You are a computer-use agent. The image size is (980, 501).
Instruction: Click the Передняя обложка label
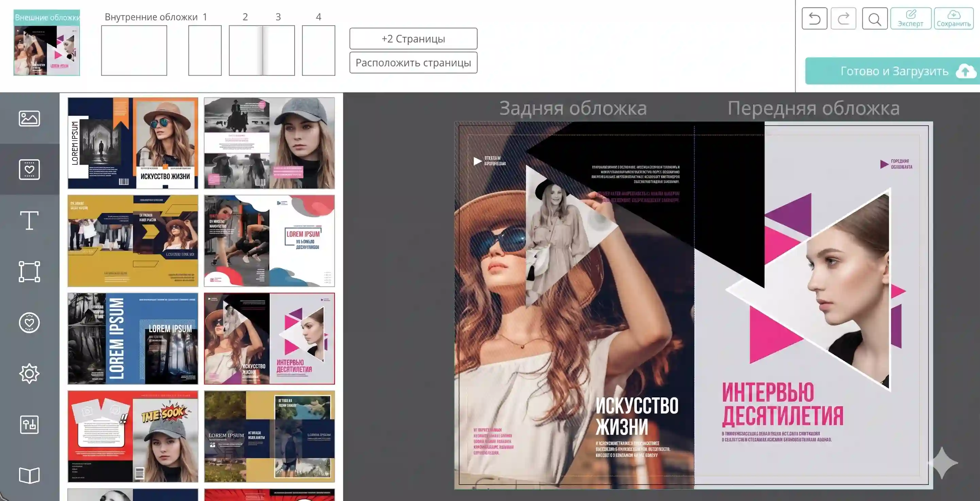click(814, 108)
